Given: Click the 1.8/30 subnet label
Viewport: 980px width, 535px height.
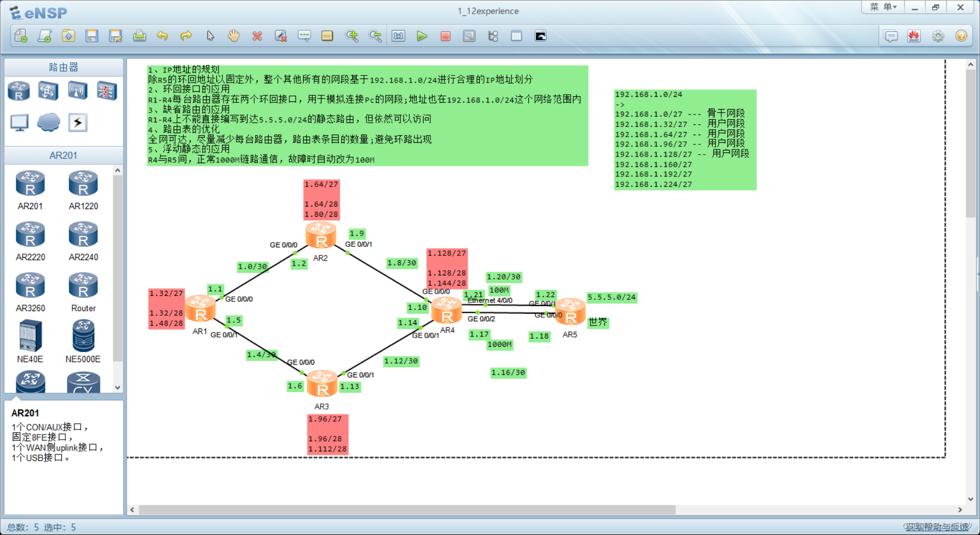Looking at the screenshot, I should coord(402,263).
